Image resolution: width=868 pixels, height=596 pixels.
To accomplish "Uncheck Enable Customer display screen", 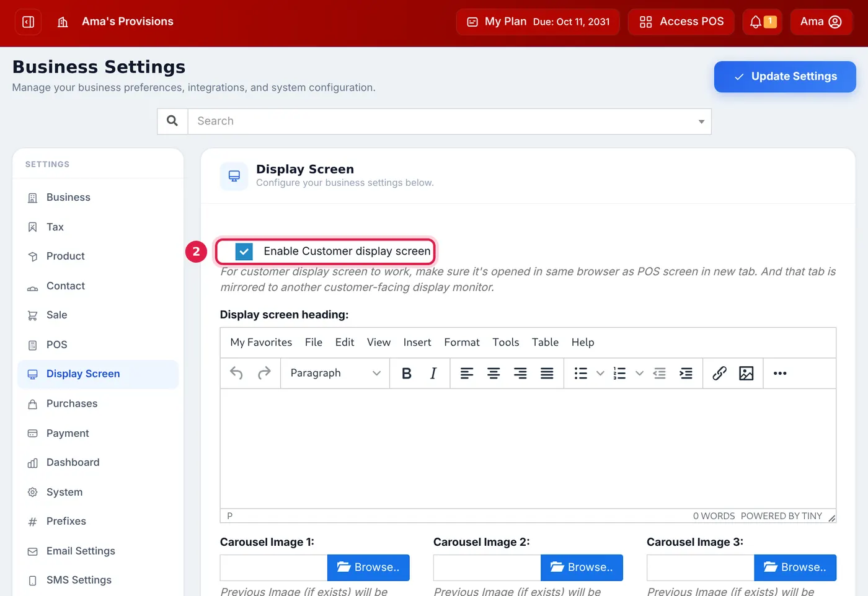I will pos(244,252).
